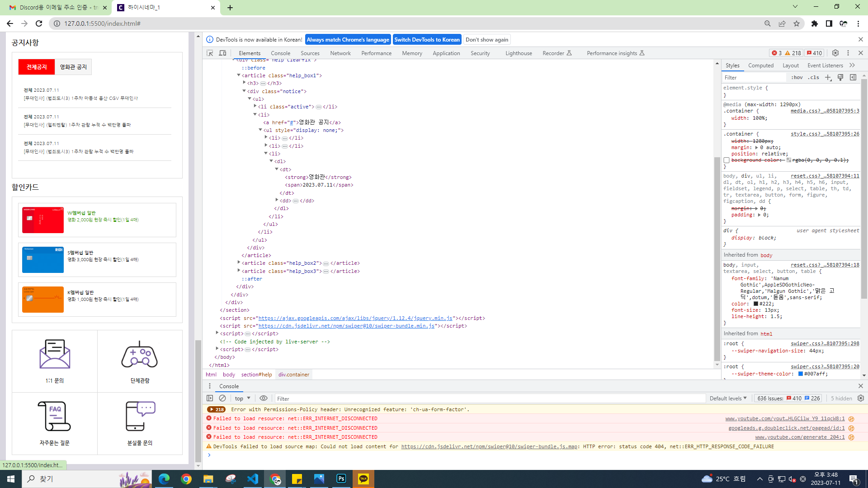Switch to the Network tab
Screen dimensions: 868x488
(x=340, y=53)
